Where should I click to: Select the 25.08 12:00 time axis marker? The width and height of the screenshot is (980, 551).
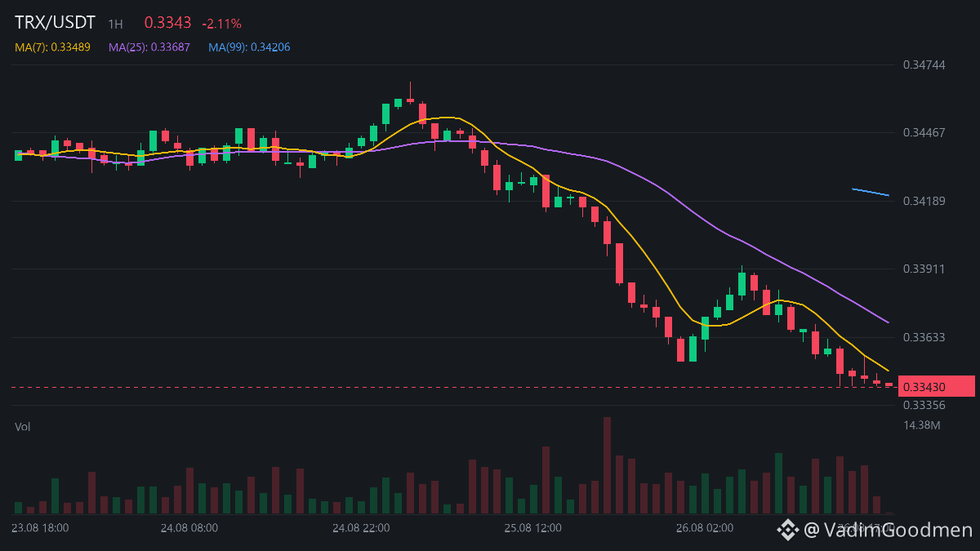pos(532,528)
